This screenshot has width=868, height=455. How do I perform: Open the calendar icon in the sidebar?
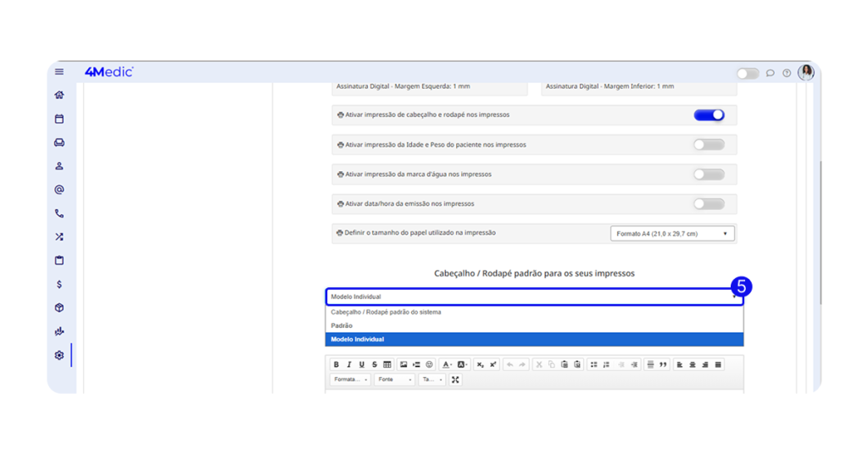(x=59, y=119)
